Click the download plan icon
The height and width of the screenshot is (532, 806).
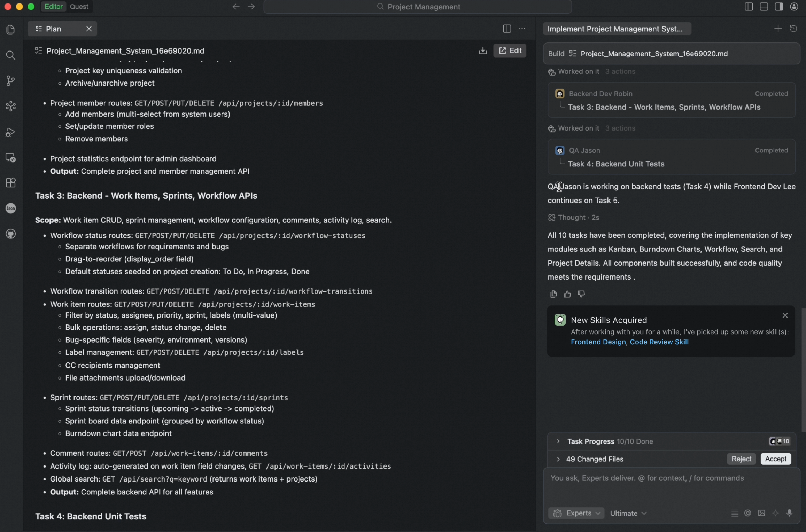(x=483, y=51)
